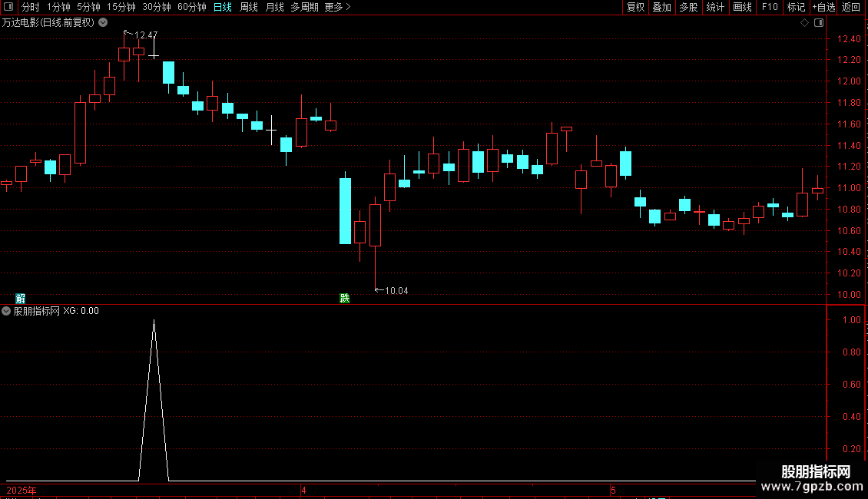Open F10 company info

770,7
